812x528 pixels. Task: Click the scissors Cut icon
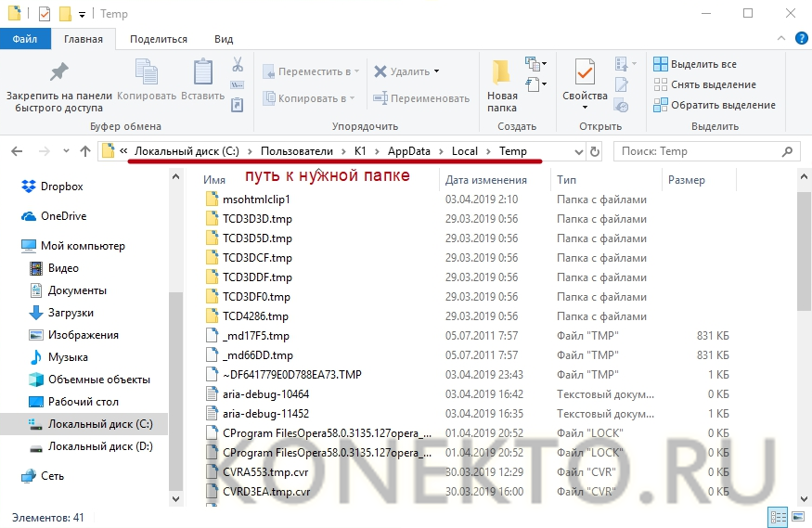[x=238, y=64]
